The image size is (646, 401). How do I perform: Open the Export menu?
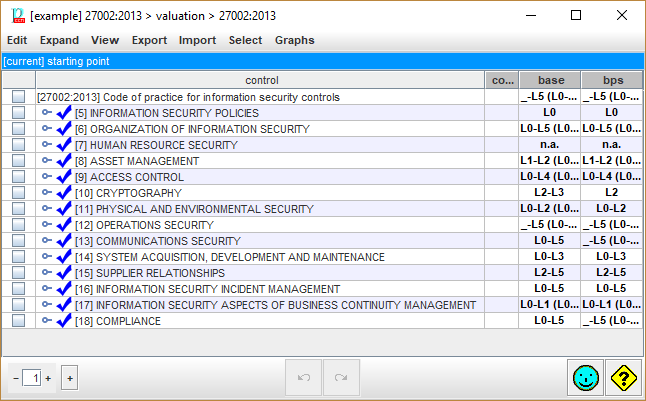coord(149,40)
